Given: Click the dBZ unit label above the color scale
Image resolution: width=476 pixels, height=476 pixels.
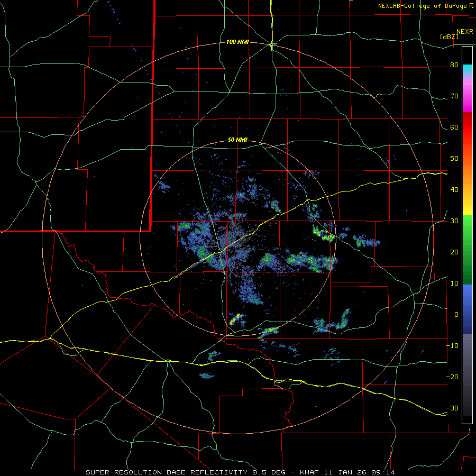Looking at the screenshot, I should pyautogui.click(x=449, y=36).
